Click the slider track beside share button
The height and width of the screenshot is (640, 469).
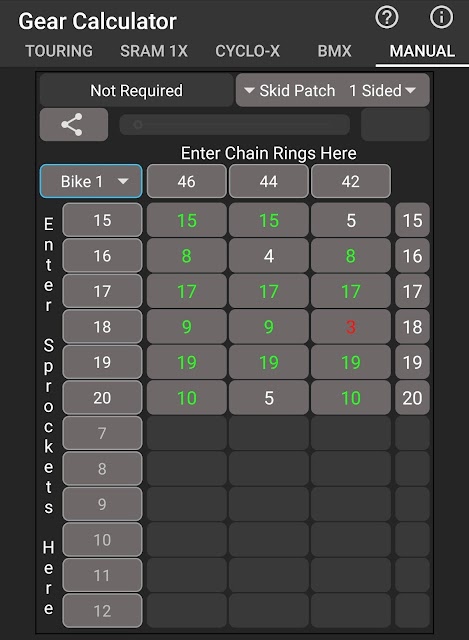[234, 124]
